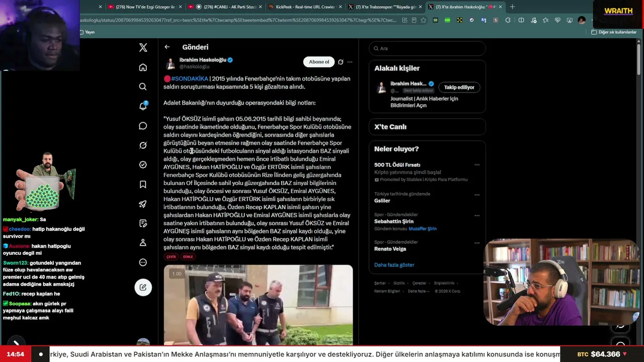The height and width of the screenshot is (362, 644).
Task: Open ibrahim Haskoloğlu's avatar on the post
Action: click(x=170, y=63)
